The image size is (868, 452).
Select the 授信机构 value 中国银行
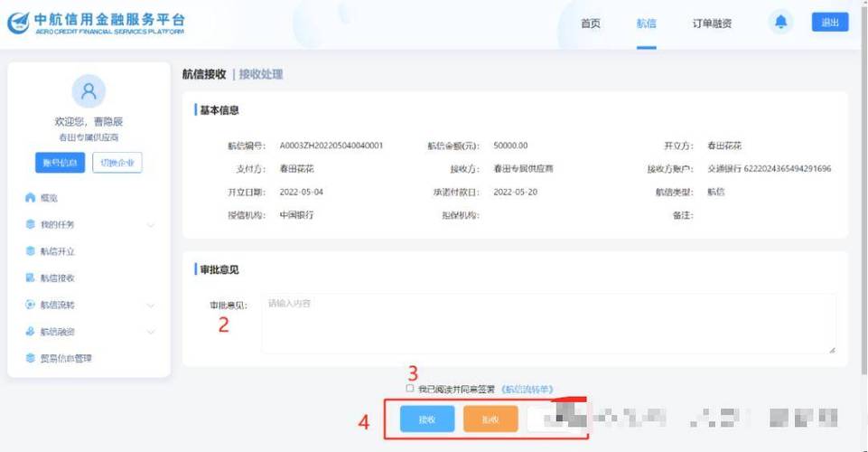pos(297,215)
